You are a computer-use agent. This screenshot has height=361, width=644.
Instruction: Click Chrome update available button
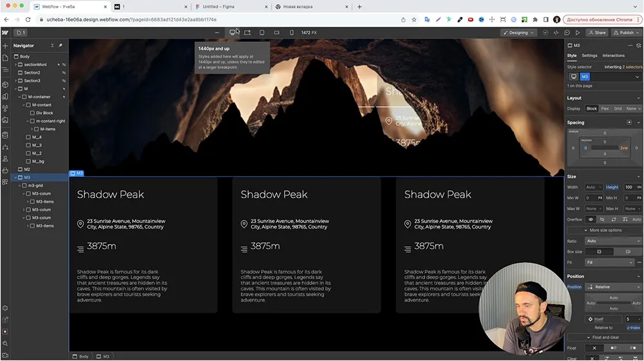(x=603, y=19)
